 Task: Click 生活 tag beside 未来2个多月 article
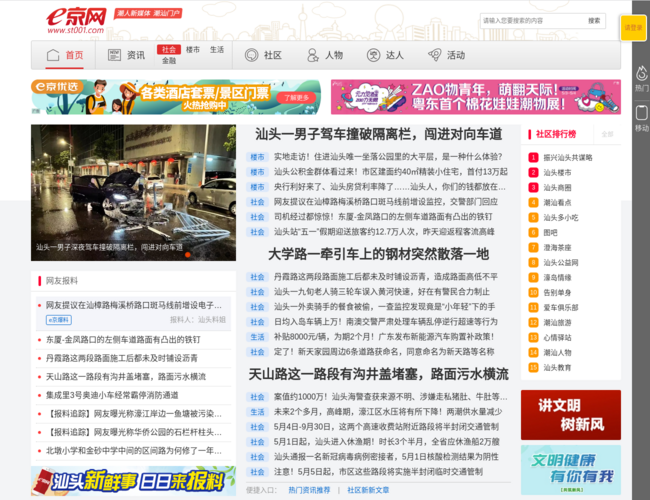[257, 412]
